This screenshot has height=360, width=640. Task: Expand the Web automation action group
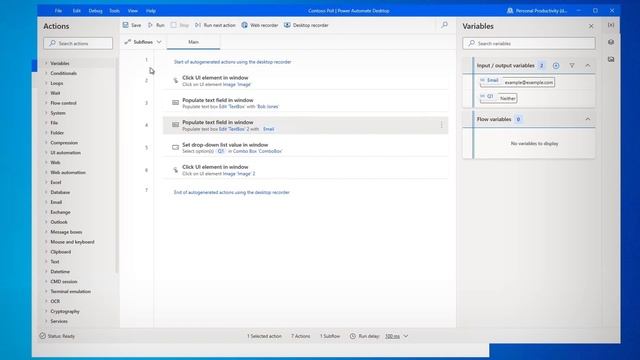point(46,172)
